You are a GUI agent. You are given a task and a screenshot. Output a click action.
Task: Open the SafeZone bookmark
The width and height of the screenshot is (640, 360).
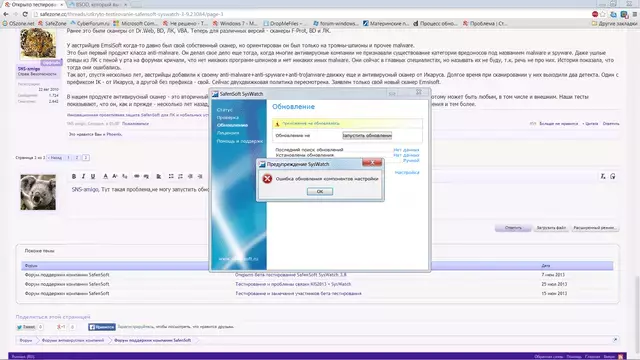(52, 24)
